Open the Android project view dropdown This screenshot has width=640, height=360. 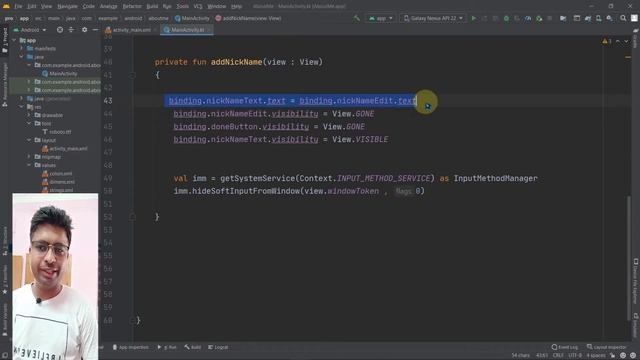coord(30,30)
